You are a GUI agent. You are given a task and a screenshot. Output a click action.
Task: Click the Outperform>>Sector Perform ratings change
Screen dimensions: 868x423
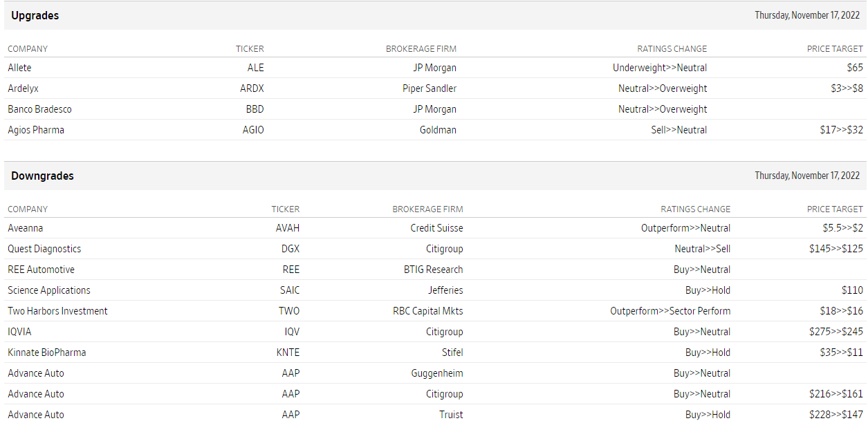coord(670,311)
